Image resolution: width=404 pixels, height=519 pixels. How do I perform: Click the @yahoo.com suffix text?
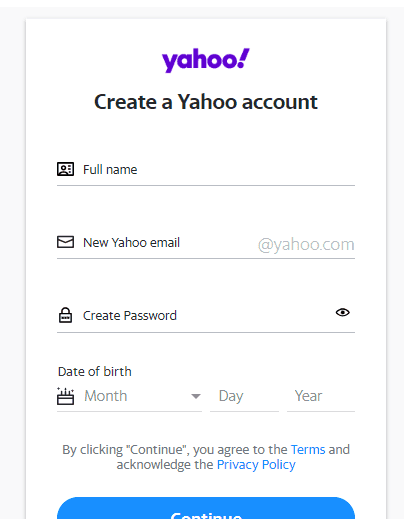pos(306,244)
